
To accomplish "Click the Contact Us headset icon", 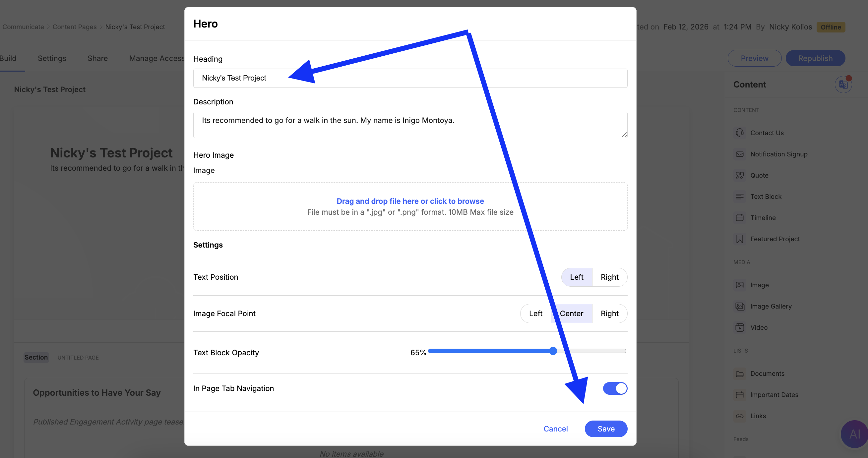I will 740,133.
